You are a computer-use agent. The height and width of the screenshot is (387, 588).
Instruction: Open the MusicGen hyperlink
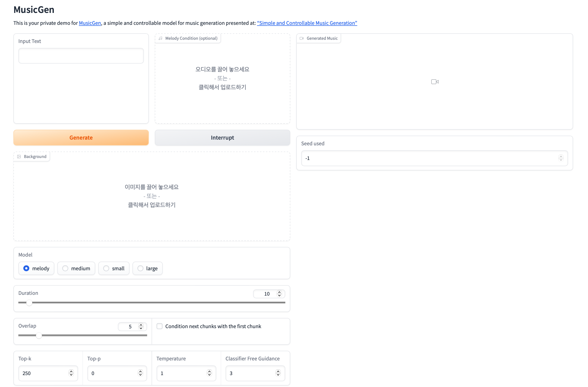coord(90,23)
